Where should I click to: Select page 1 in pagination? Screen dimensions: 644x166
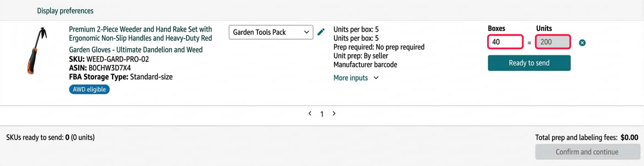[321, 114]
